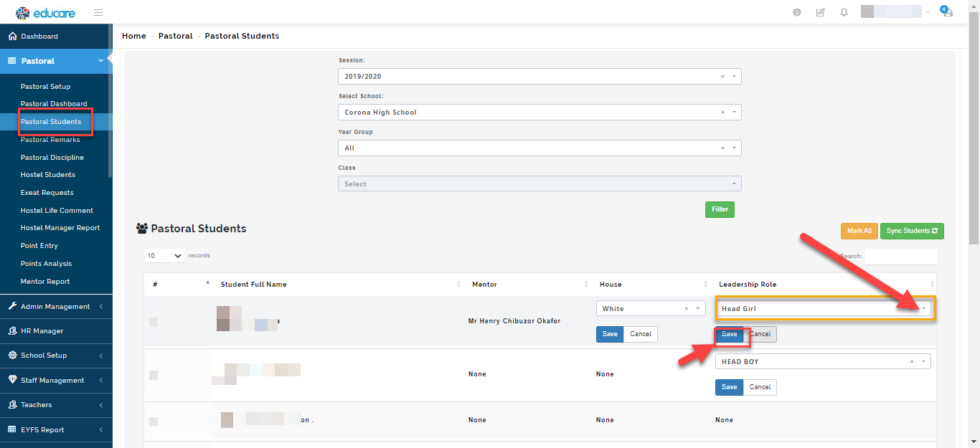Cancel the Head Girl role edit
The width and height of the screenshot is (980, 448).
pos(760,334)
